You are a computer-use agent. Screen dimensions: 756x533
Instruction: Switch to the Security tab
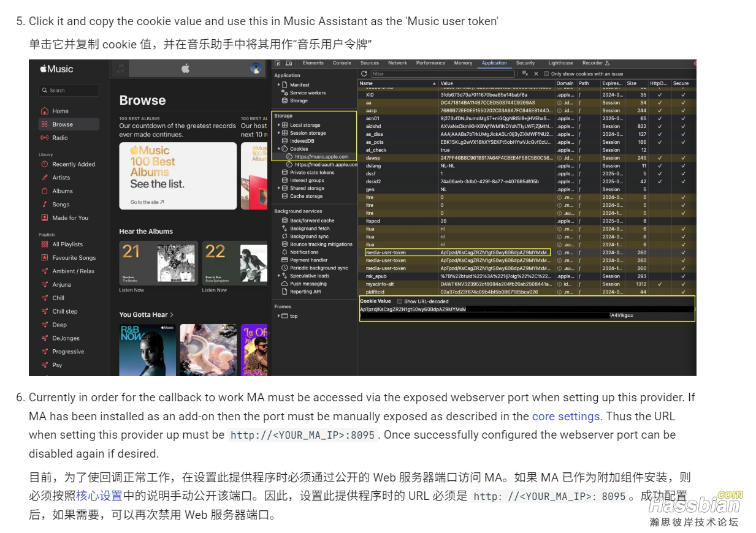click(x=525, y=63)
